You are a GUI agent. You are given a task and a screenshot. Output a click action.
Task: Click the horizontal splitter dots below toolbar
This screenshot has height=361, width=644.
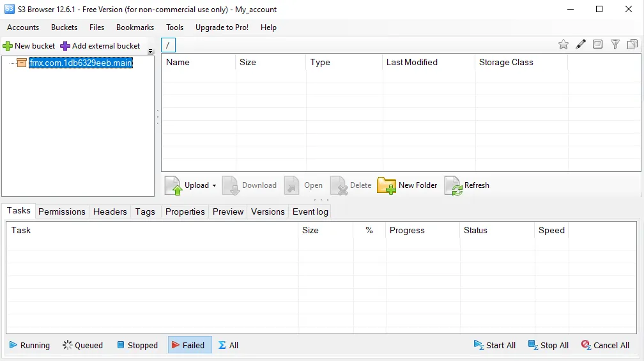click(x=321, y=200)
